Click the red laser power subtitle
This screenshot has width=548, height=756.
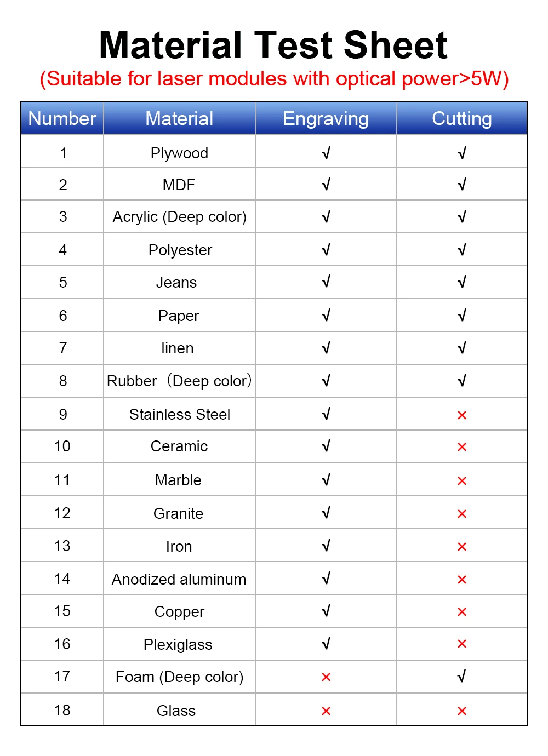click(274, 79)
